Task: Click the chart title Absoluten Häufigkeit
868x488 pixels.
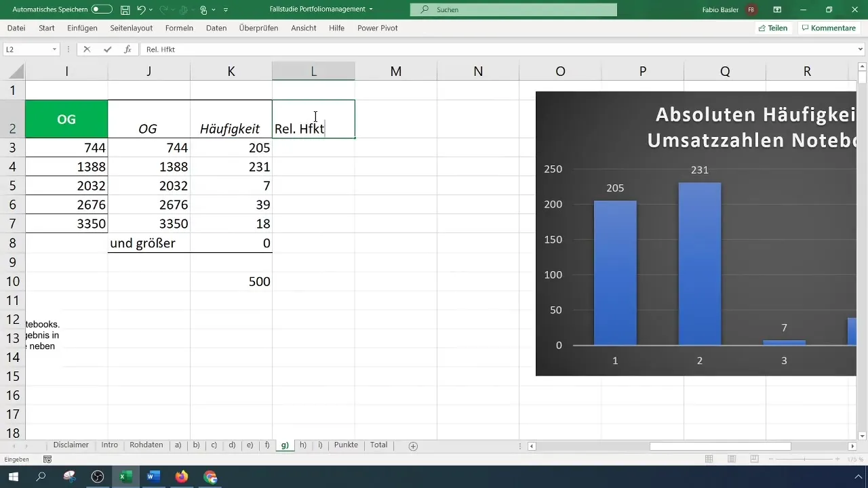Action: click(x=753, y=127)
